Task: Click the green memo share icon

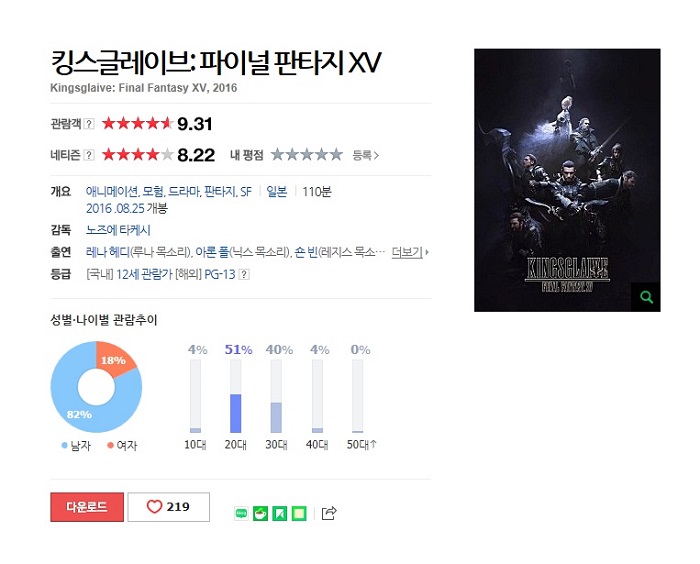Action: pyautogui.click(x=299, y=514)
